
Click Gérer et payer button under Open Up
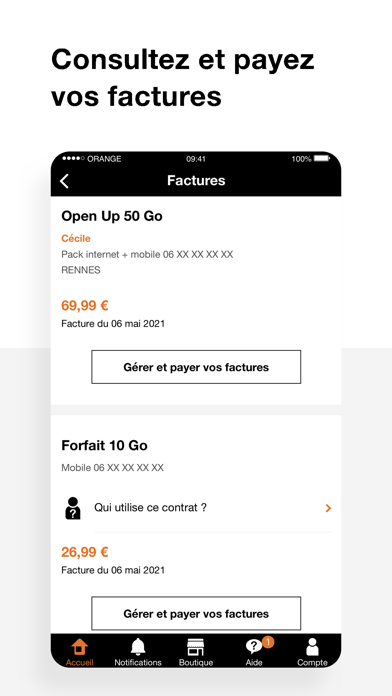click(196, 367)
